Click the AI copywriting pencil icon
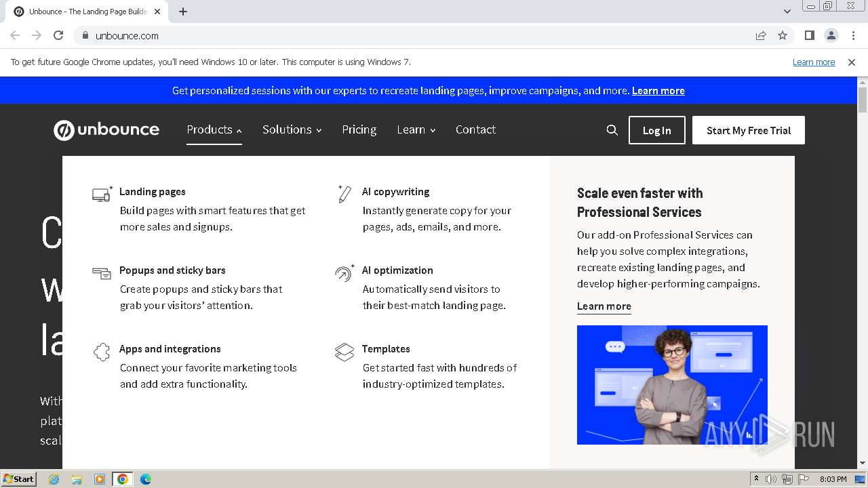This screenshot has height=488, width=868. click(344, 194)
